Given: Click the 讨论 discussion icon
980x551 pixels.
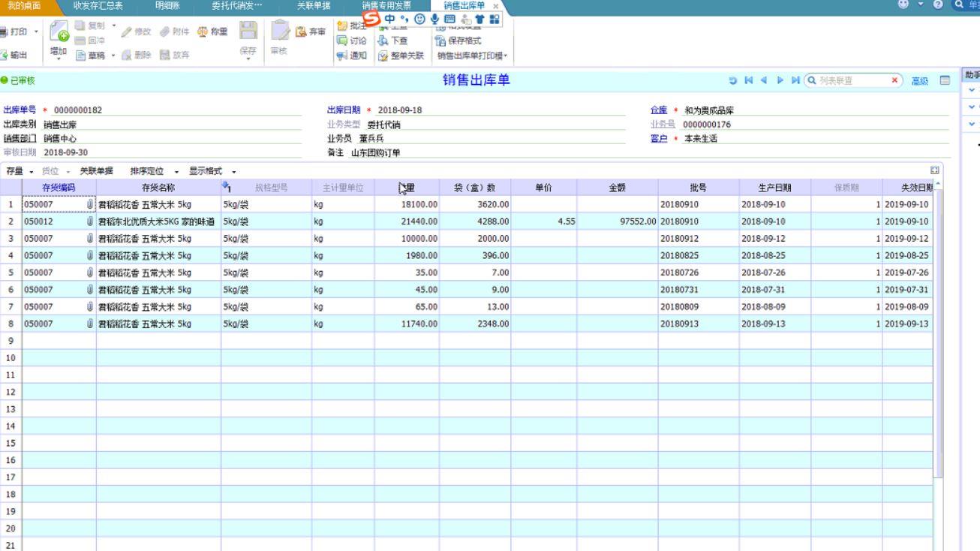Looking at the screenshot, I should [x=341, y=41].
